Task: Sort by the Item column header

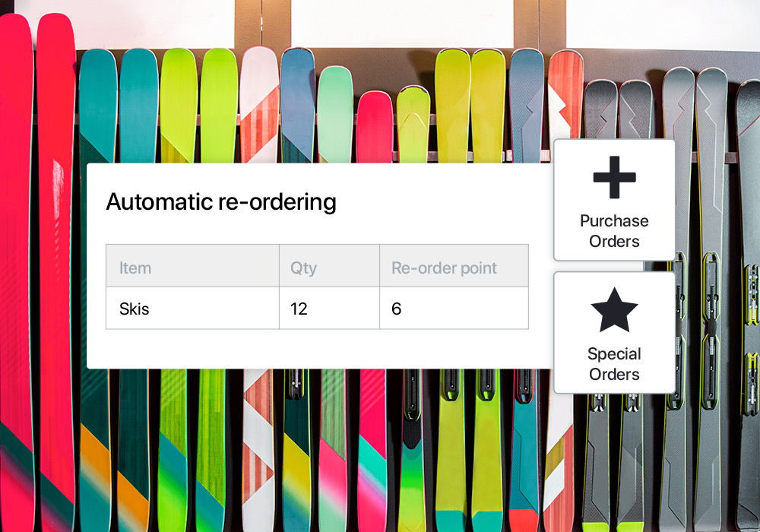Action: coord(135,268)
